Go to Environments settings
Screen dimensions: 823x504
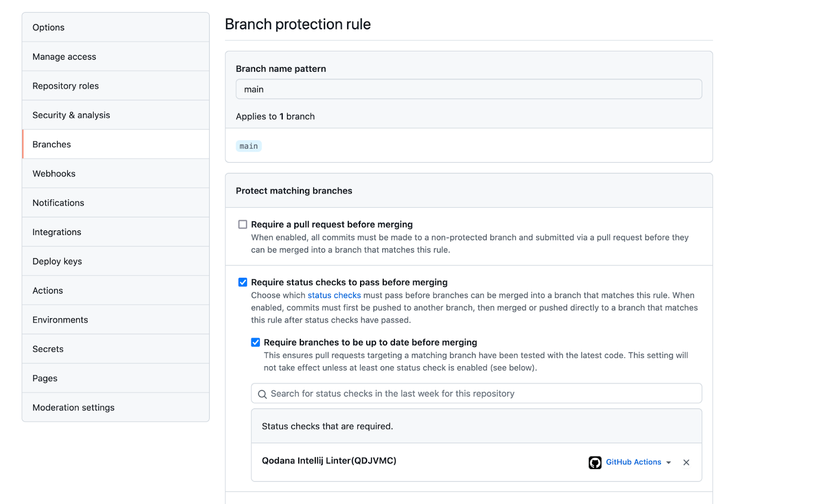[x=115, y=320]
